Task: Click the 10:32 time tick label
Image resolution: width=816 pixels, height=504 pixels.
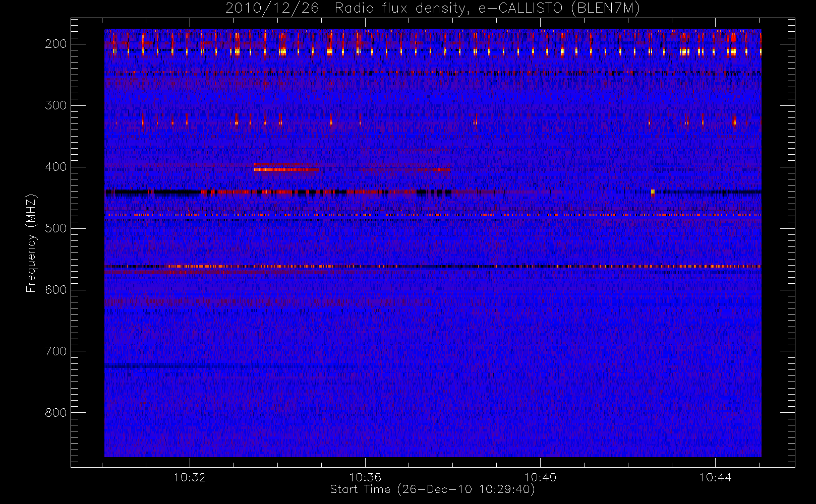Action: tap(190, 477)
